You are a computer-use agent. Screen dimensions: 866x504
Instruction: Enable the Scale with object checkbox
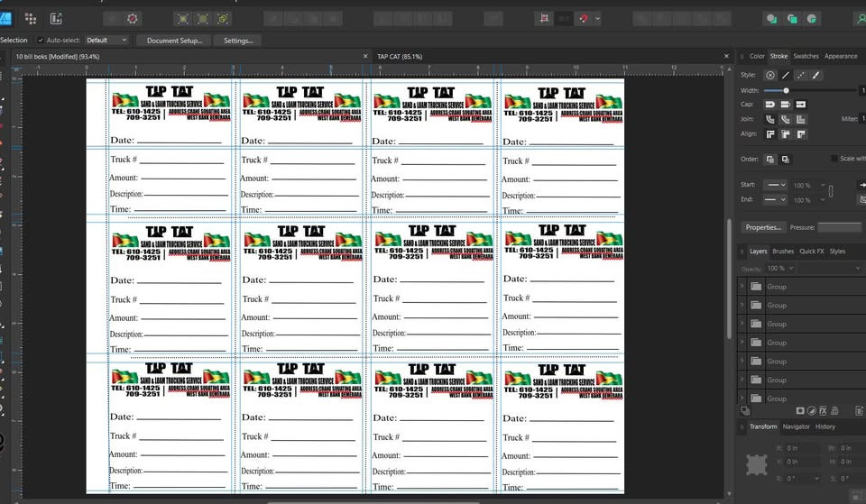point(834,159)
